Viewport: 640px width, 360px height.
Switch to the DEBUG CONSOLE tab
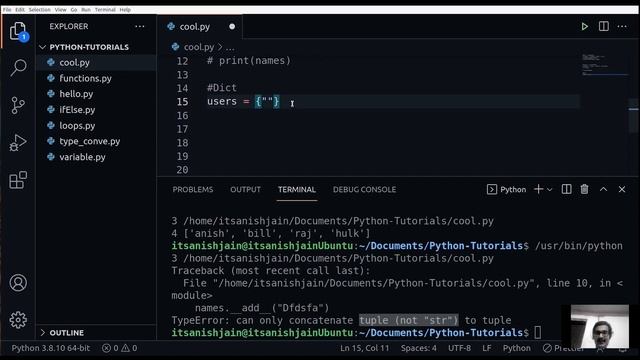[x=364, y=189]
